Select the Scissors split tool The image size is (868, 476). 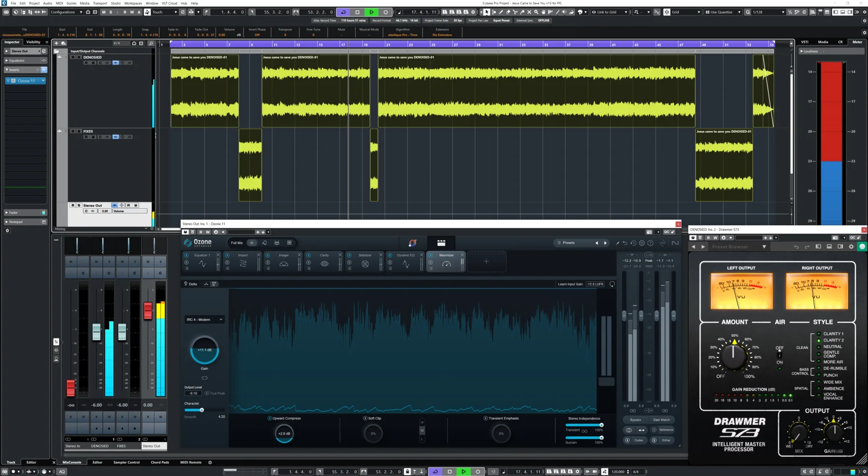(515, 12)
